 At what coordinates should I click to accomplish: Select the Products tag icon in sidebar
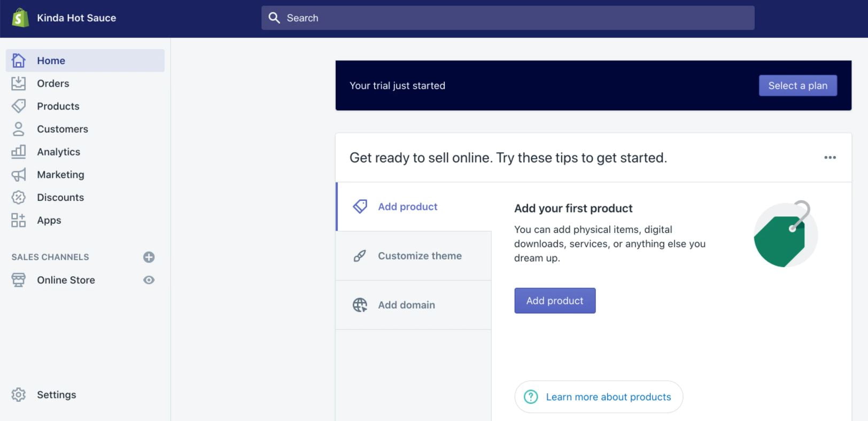pyautogui.click(x=19, y=106)
